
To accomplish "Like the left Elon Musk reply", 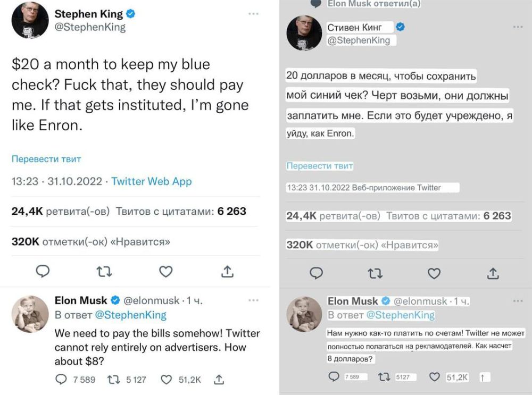I will 167,380.
